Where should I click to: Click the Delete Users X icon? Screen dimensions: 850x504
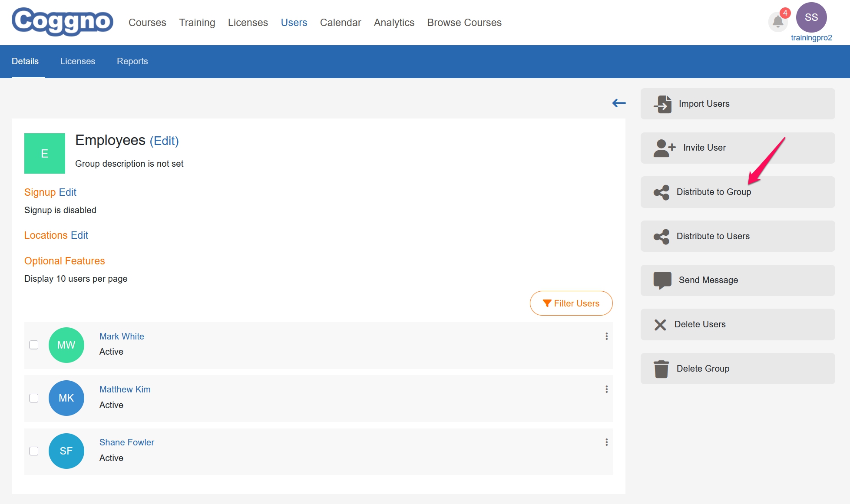pyautogui.click(x=660, y=325)
